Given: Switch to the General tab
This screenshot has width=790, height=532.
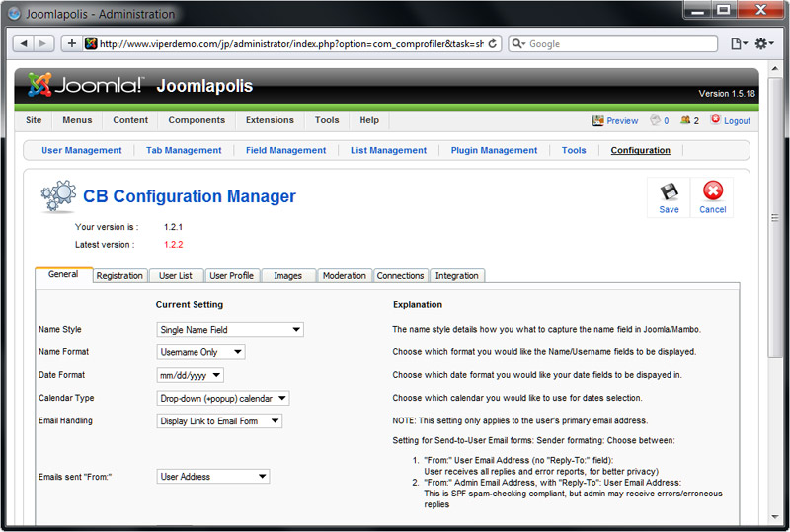Looking at the screenshot, I should point(63,274).
